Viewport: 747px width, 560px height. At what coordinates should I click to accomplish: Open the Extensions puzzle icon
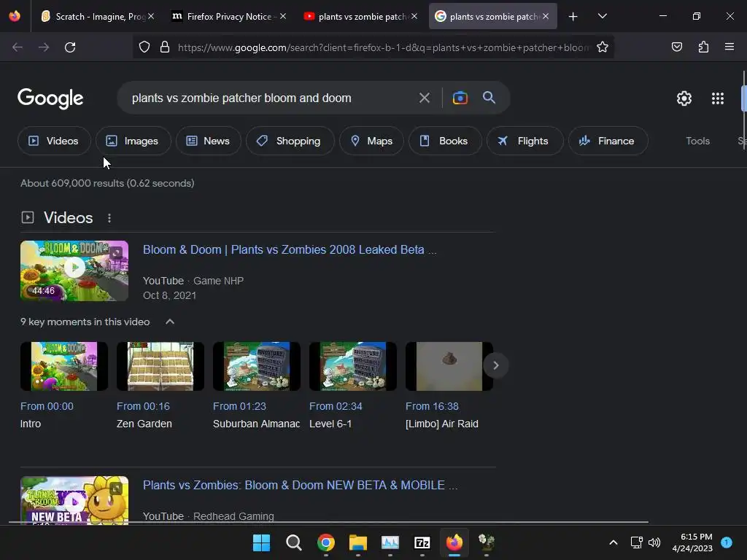[703, 47]
